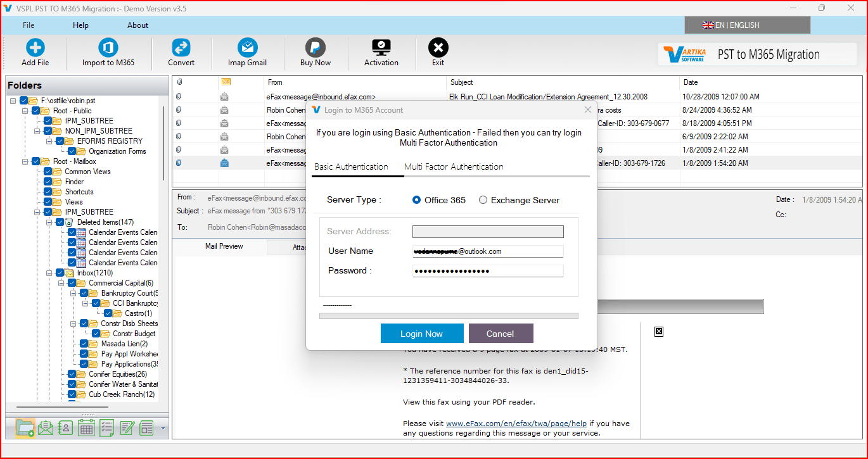
Task: Click envelope icon of 1/8/2009 1:54:20 row
Action: [x=224, y=163]
